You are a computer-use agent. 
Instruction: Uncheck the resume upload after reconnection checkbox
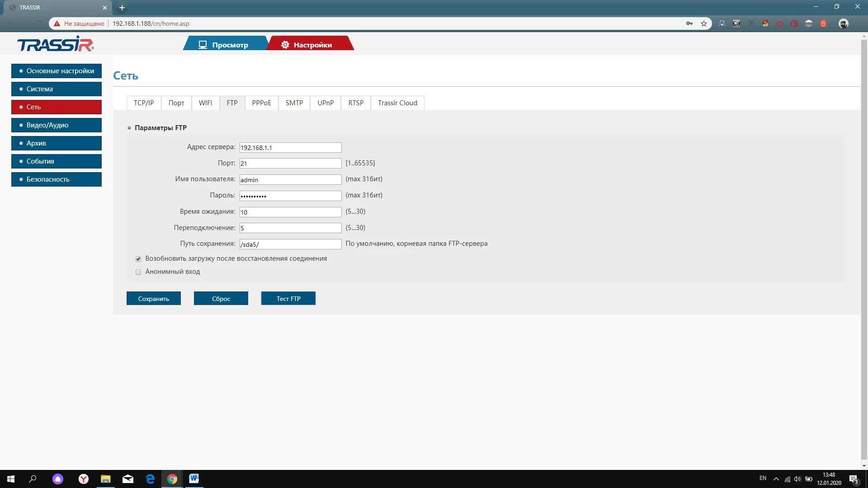tap(138, 259)
